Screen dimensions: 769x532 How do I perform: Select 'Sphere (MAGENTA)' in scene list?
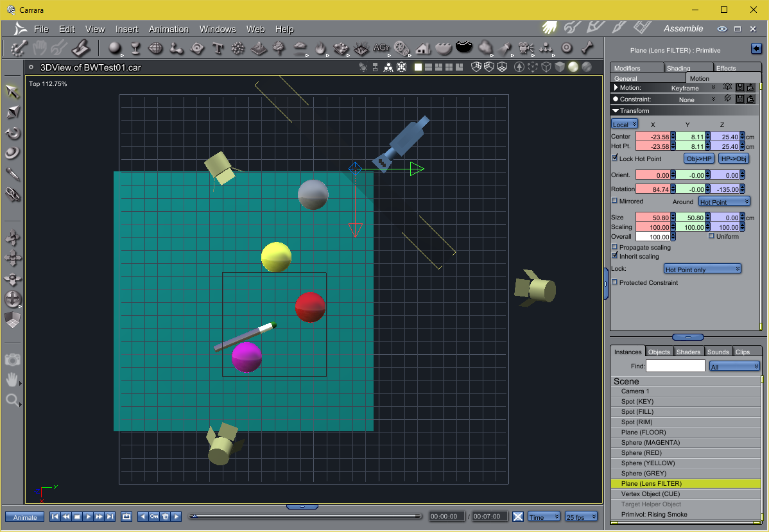click(686, 442)
